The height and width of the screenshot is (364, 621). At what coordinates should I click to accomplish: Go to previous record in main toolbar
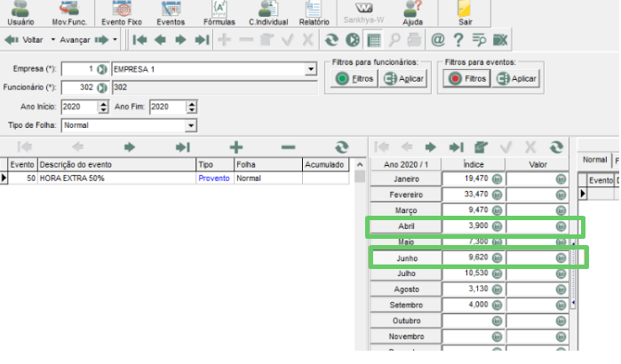[x=161, y=40]
